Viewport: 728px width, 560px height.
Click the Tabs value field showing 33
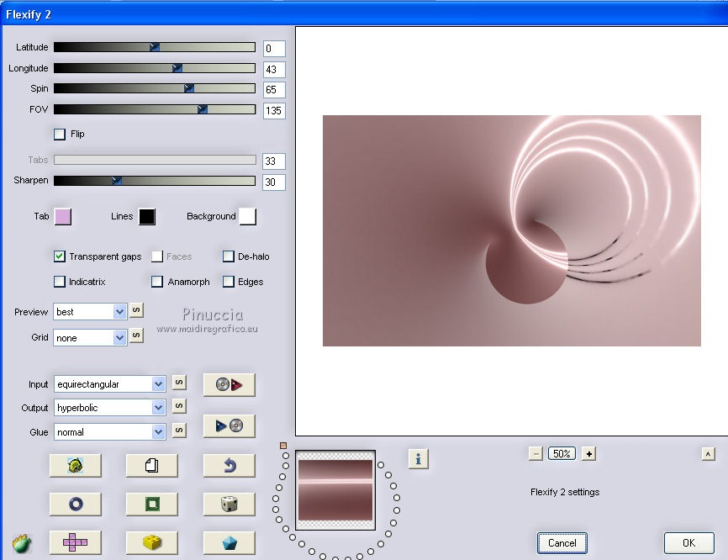[274, 161]
